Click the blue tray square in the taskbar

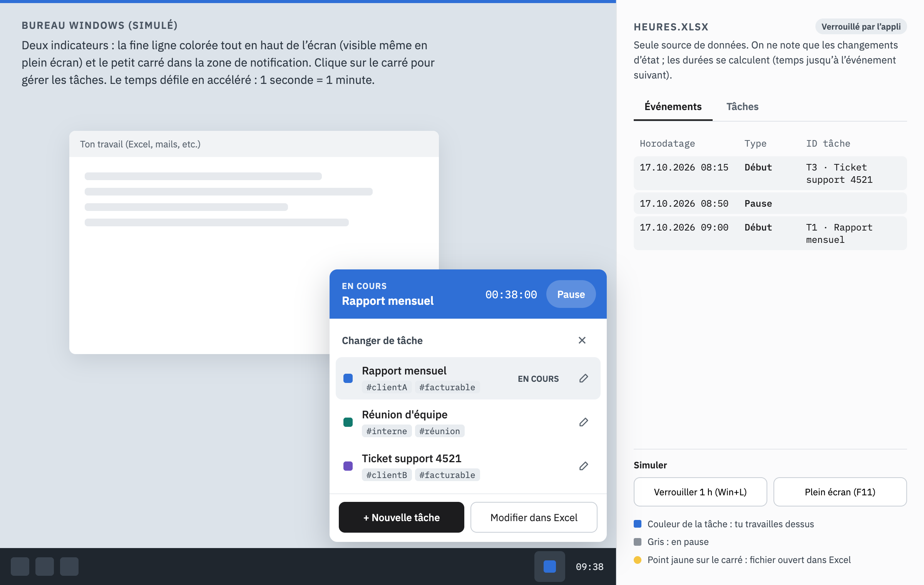click(550, 567)
